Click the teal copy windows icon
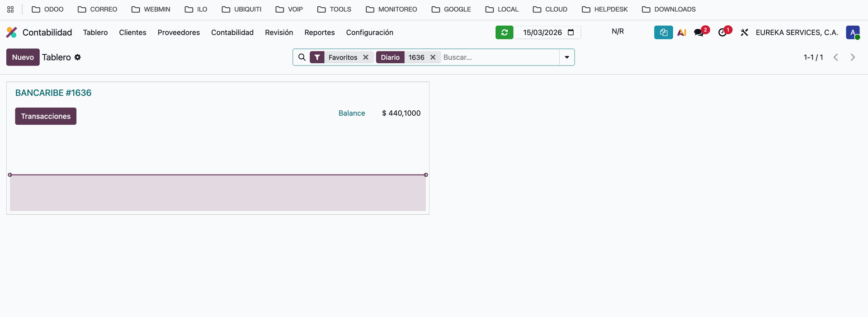The width and height of the screenshot is (868, 317). [663, 33]
